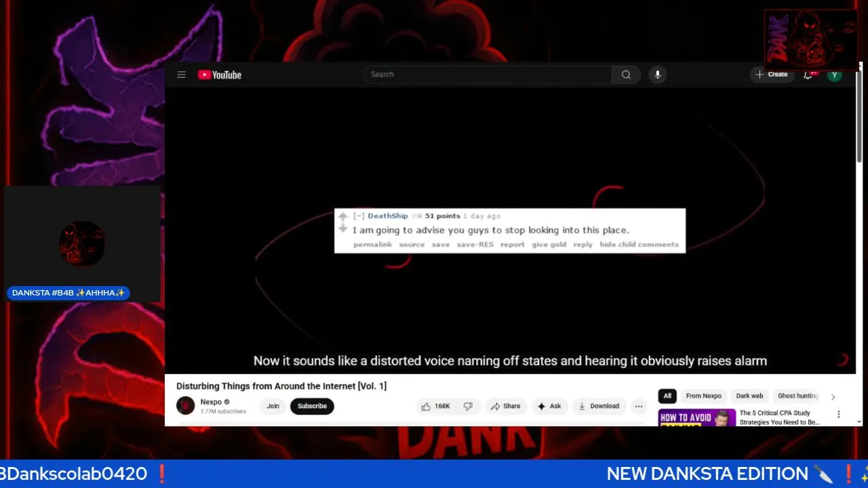Click the 3.77M subscribers text
The width and height of the screenshot is (868, 488).
(223, 411)
